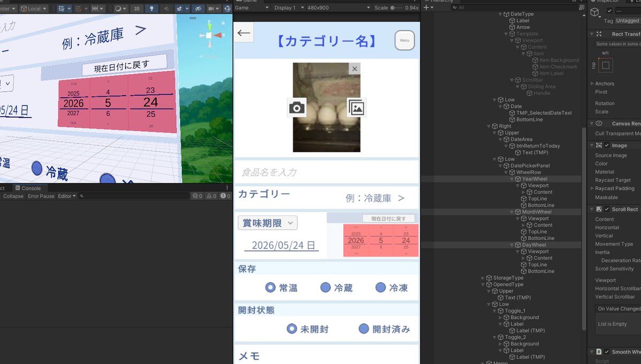Click Console search field

pos(133,196)
